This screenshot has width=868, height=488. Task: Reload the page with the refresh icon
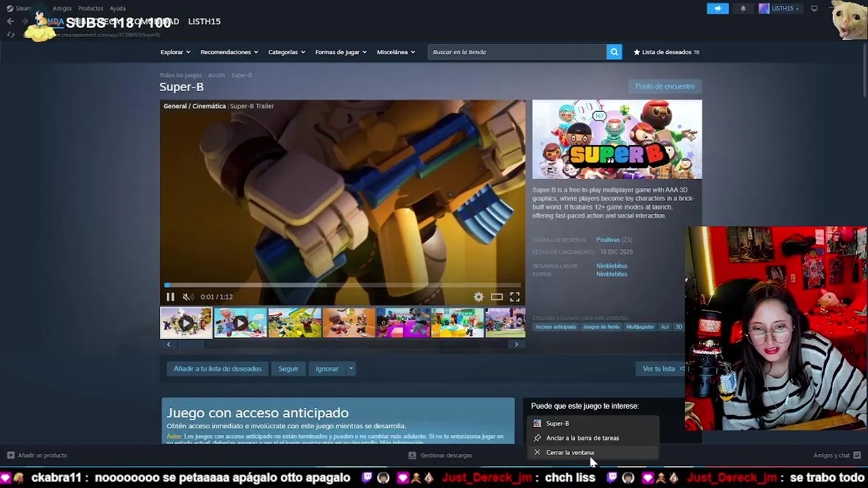(10, 35)
